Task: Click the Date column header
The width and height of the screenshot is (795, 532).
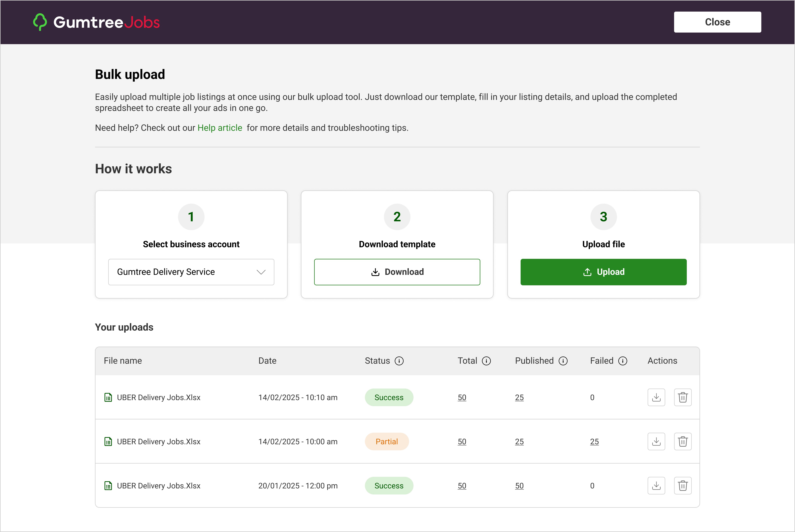Action: (x=268, y=361)
